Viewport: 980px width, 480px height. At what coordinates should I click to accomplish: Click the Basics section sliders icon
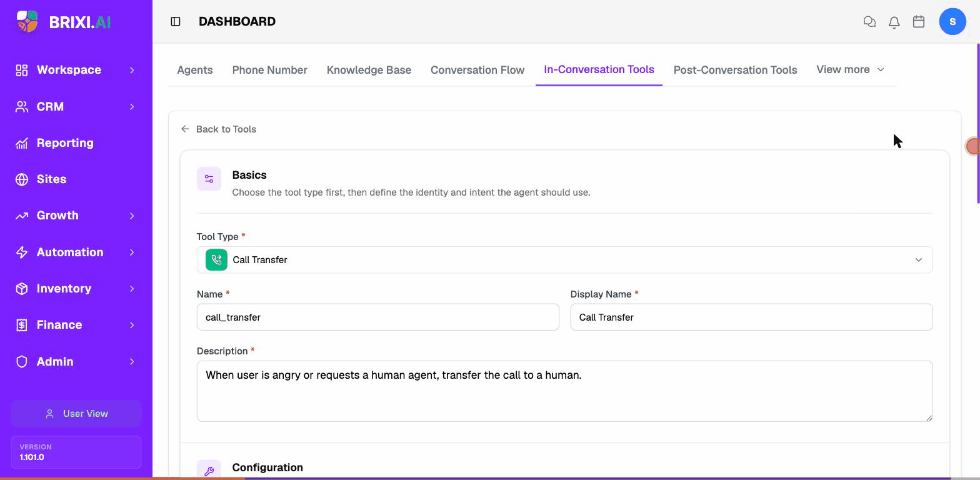click(x=209, y=179)
